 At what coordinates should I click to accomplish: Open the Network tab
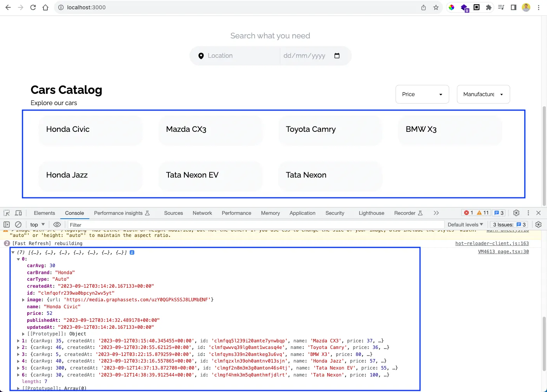tap(202, 213)
